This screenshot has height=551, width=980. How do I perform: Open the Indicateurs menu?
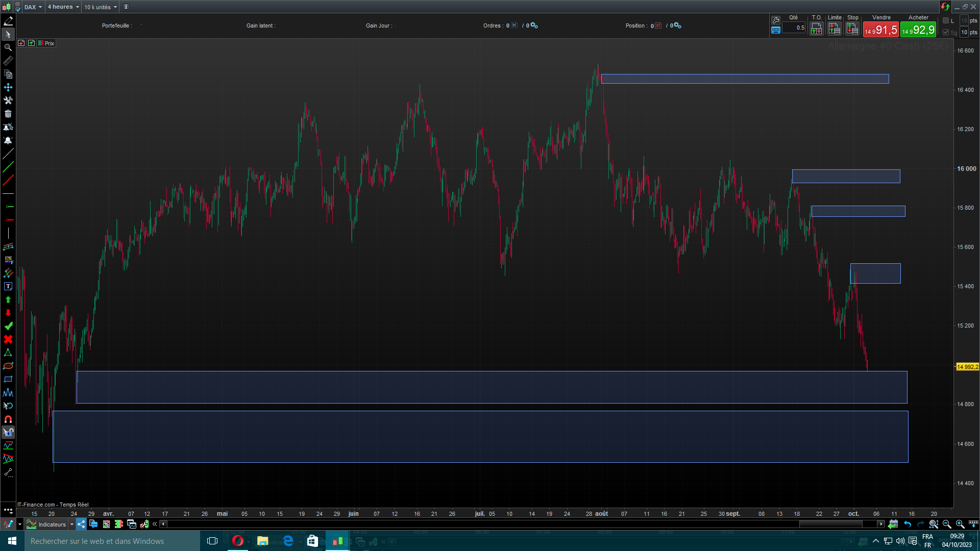(x=52, y=524)
